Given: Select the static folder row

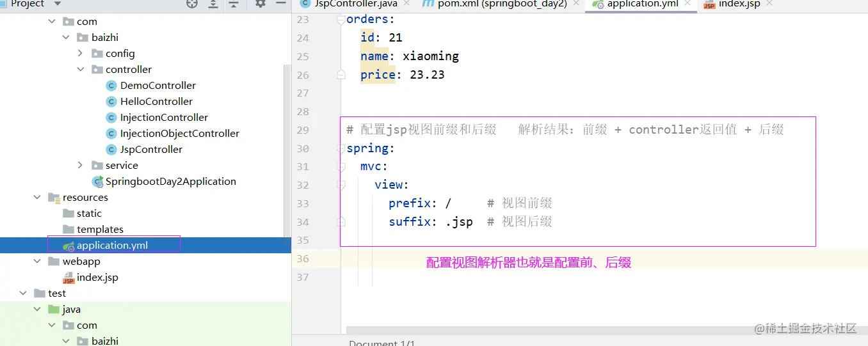Looking at the screenshot, I should (89, 214).
